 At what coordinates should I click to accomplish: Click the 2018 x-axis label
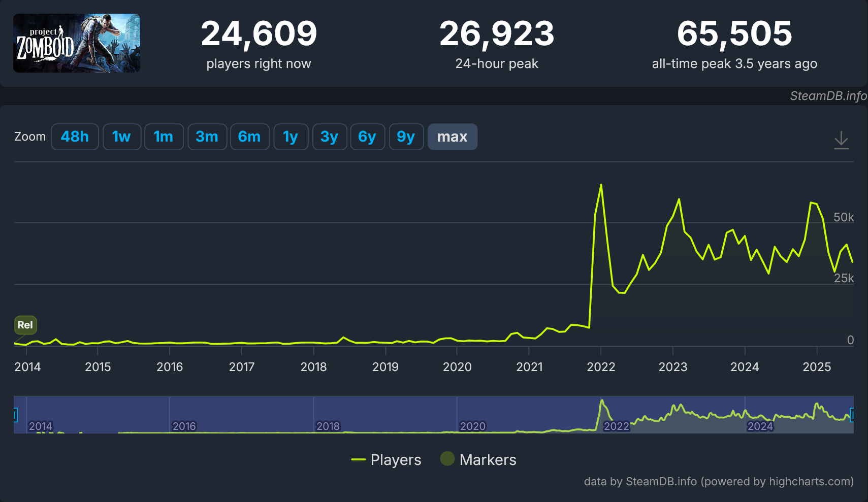point(313,366)
